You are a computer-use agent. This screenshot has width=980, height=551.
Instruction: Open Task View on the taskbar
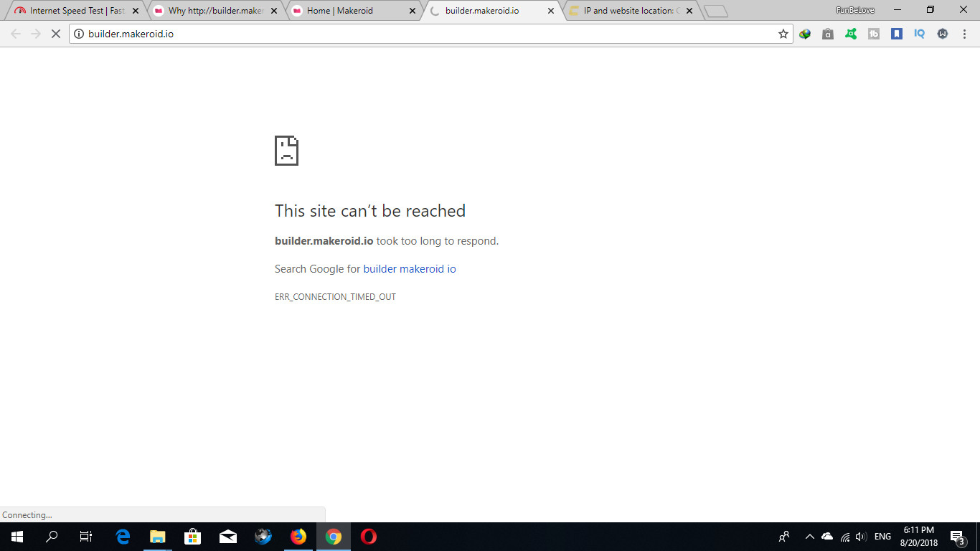(86, 537)
